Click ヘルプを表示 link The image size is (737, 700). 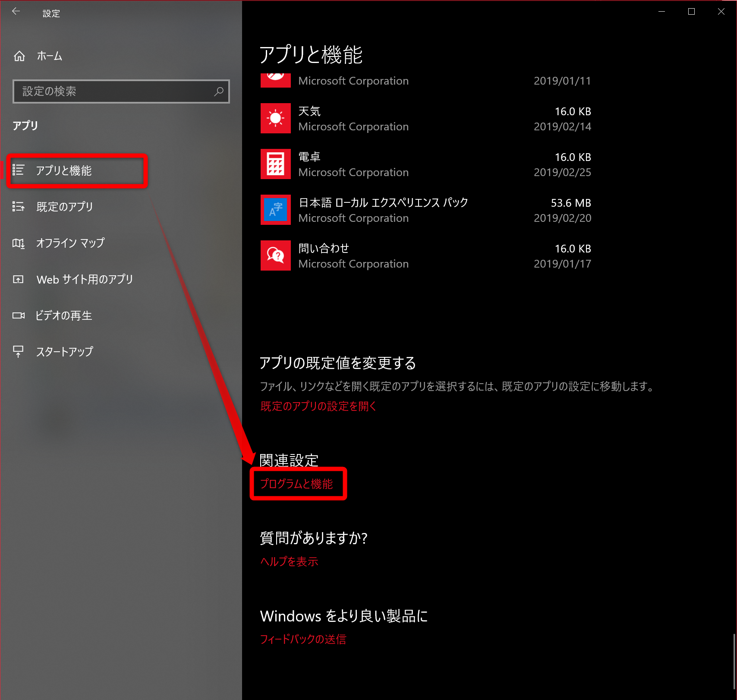tap(289, 561)
